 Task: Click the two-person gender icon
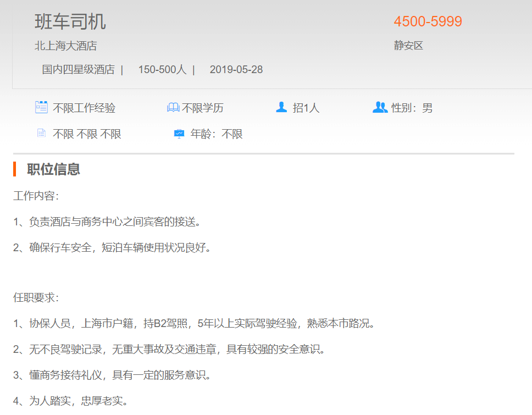coord(380,107)
